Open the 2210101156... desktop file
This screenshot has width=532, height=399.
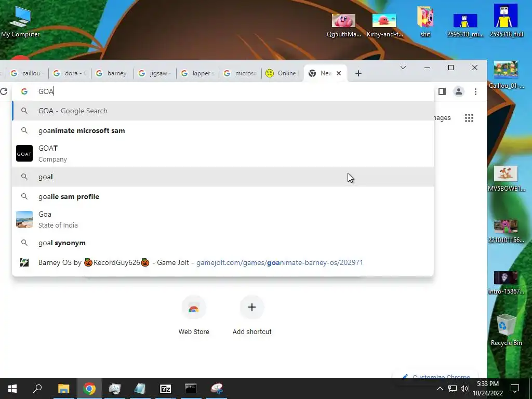point(506,231)
